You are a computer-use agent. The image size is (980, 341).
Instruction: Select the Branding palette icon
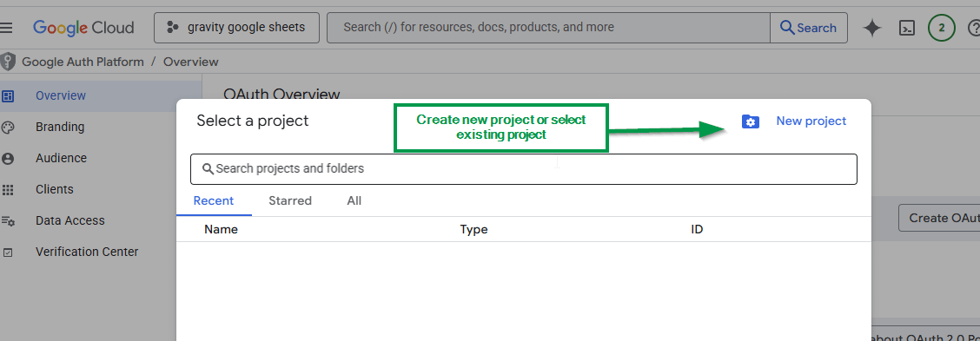(x=8, y=128)
